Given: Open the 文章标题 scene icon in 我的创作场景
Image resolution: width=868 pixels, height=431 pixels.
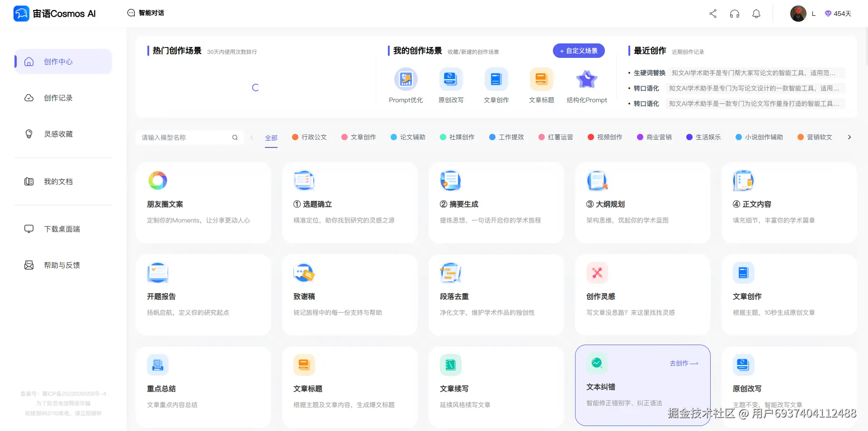Looking at the screenshot, I should 542,79.
